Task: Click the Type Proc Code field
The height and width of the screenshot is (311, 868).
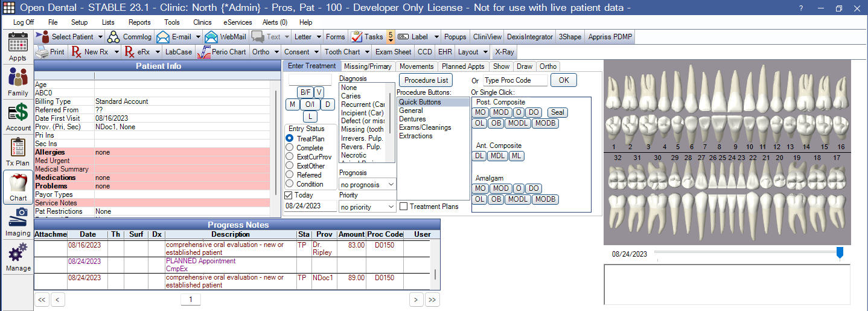Action: tap(515, 80)
